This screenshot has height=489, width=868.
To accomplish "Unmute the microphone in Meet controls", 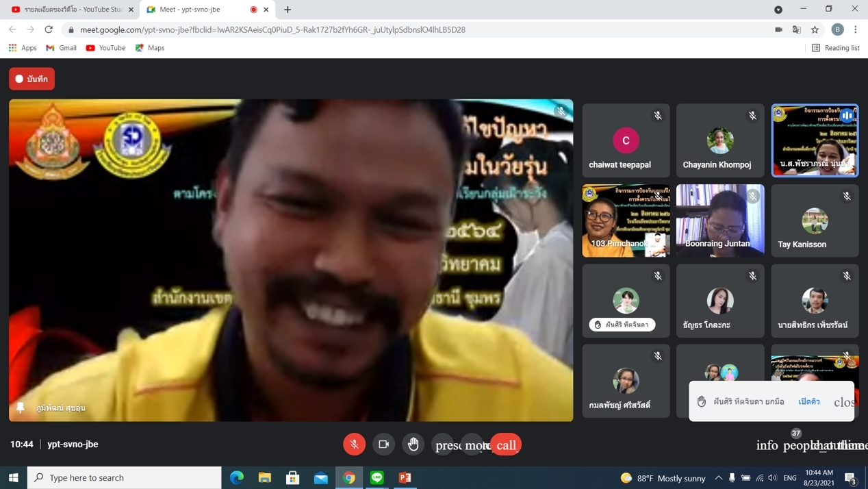I will tap(354, 444).
